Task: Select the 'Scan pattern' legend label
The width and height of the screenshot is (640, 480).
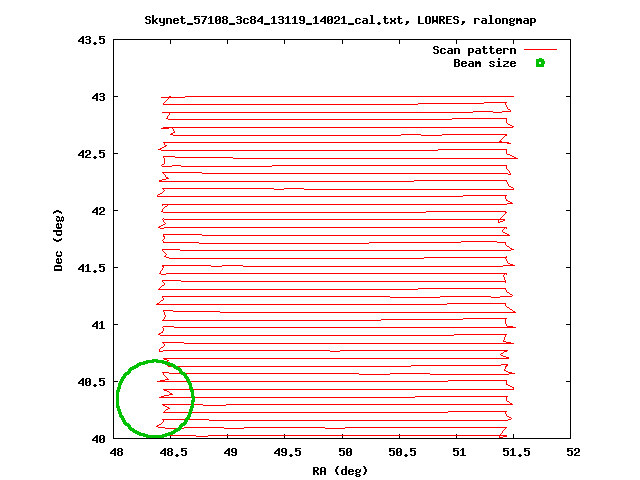Action: click(474, 50)
